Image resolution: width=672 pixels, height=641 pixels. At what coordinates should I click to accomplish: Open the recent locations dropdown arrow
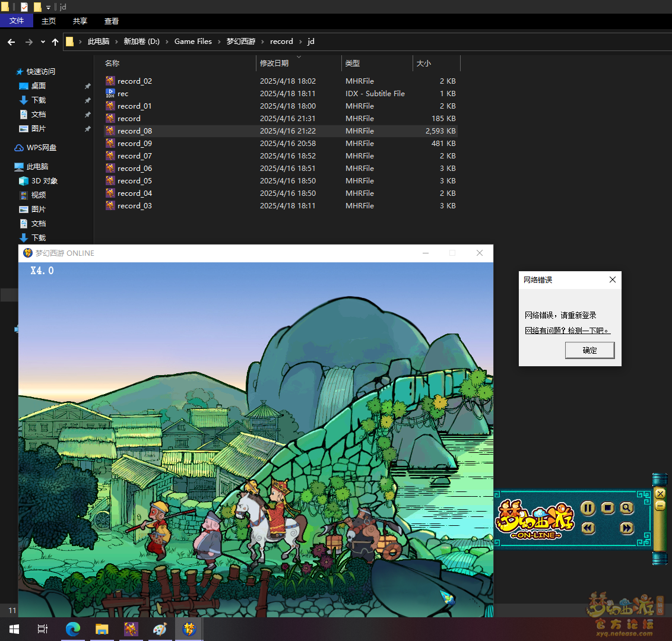[x=43, y=42]
